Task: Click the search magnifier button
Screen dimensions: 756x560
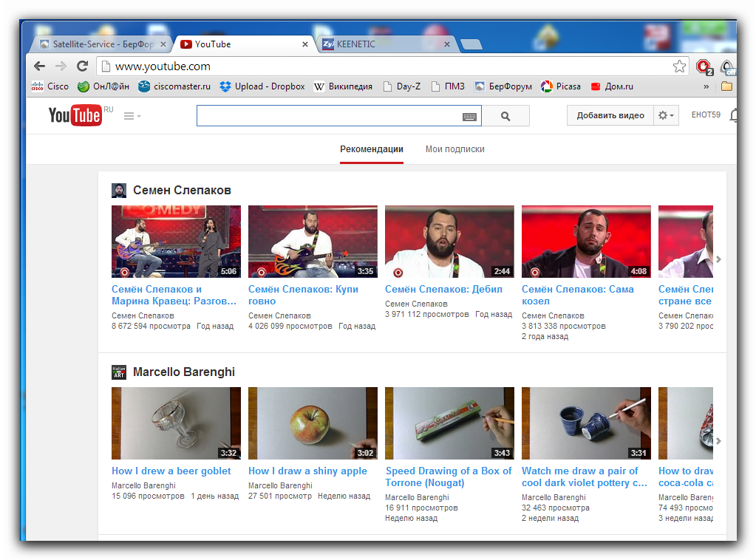Action: 505,116
